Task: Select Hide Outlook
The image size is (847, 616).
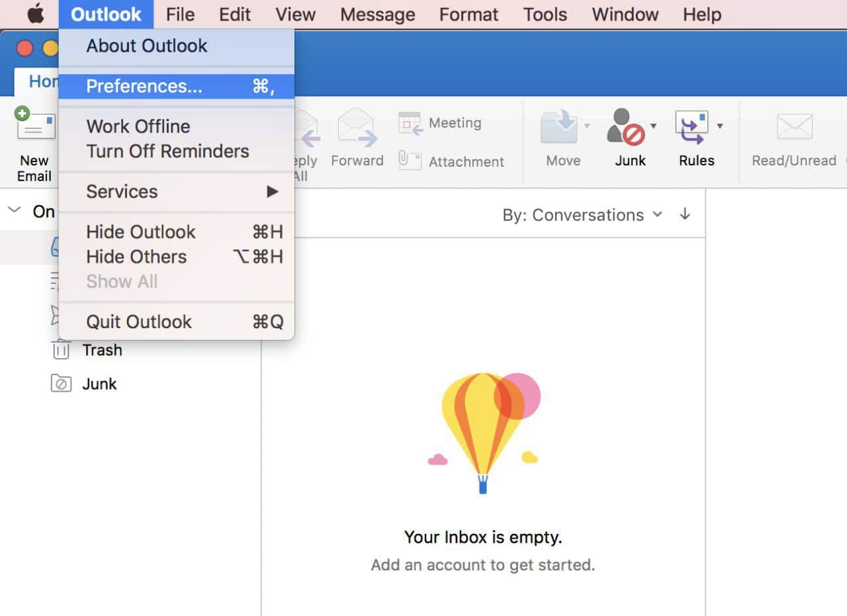Action: [x=177, y=232]
